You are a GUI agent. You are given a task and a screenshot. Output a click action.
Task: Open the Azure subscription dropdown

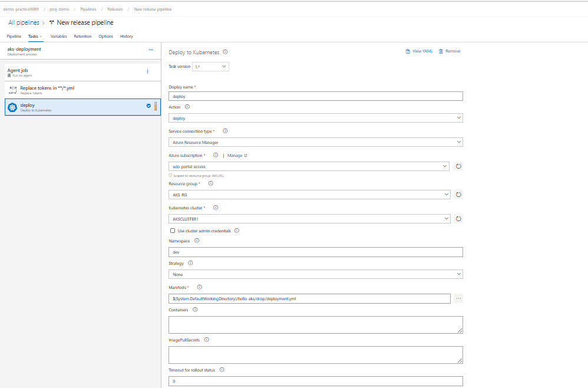pos(309,166)
